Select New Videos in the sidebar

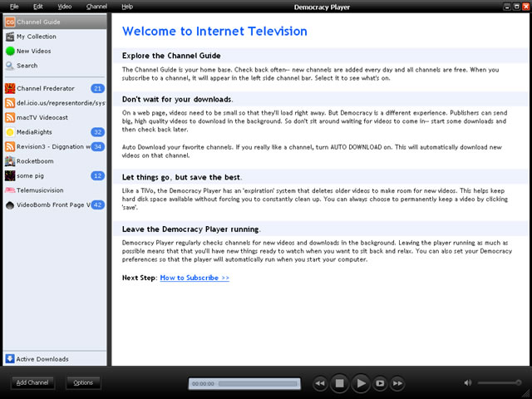(55, 51)
